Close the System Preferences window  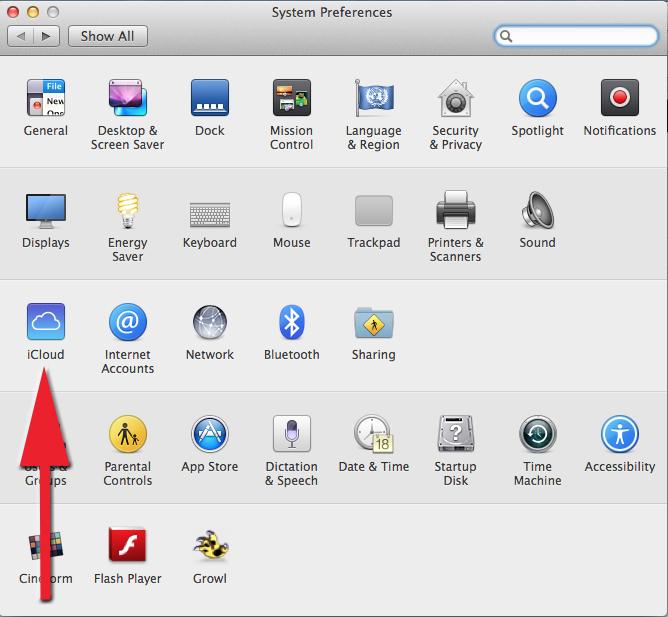point(13,12)
